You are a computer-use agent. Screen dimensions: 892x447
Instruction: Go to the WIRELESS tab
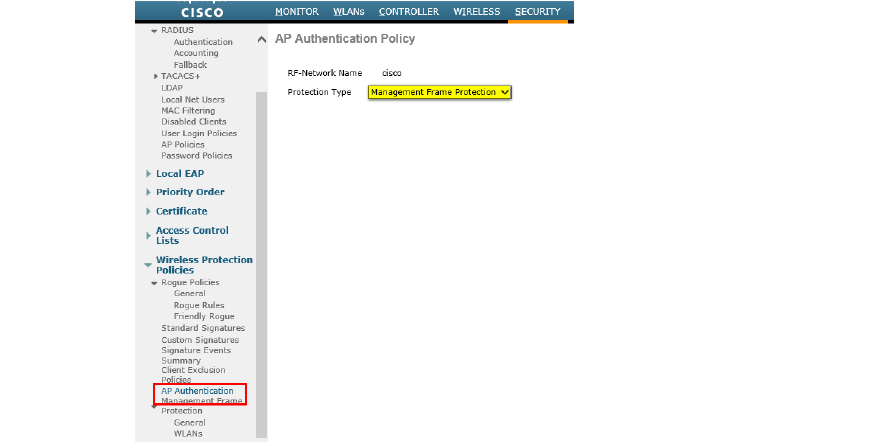pos(477,12)
